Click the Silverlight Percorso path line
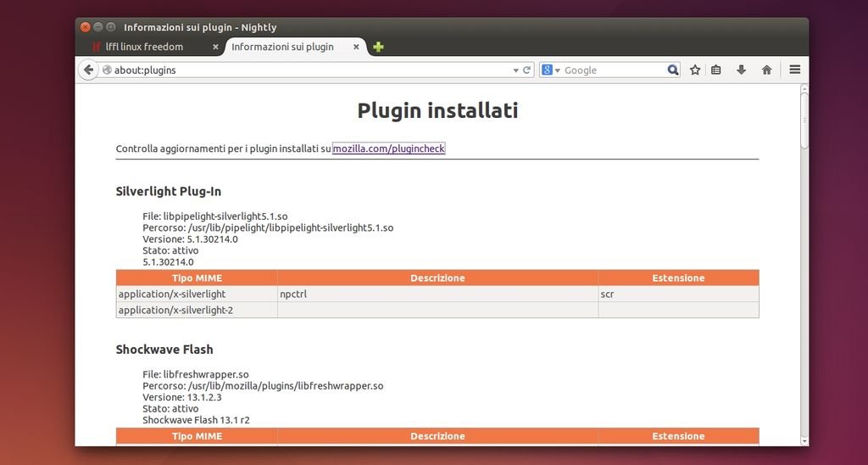Viewport: 868px width, 465px height. click(x=268, y=227)
